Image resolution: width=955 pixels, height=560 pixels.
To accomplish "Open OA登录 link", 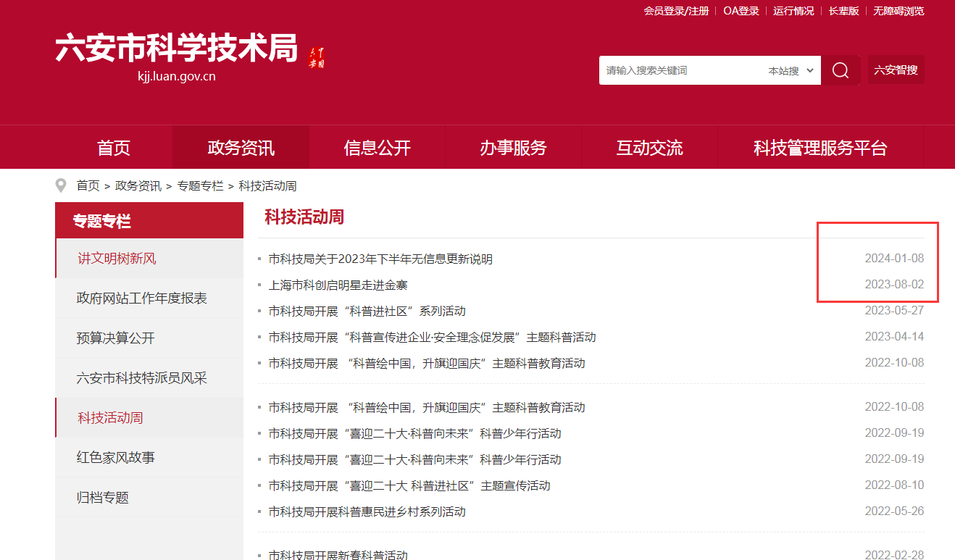I will click(x=741, y=11).
